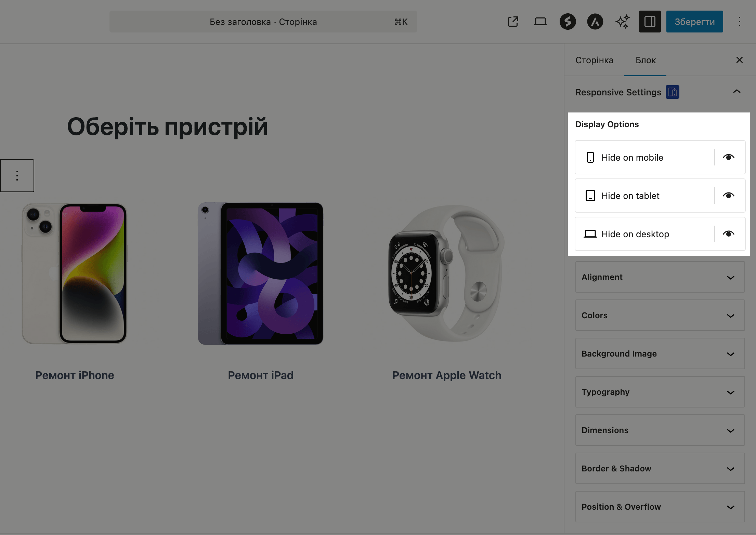
Task: Switch to the Сторінка tab
Action: tap(594, 60)
